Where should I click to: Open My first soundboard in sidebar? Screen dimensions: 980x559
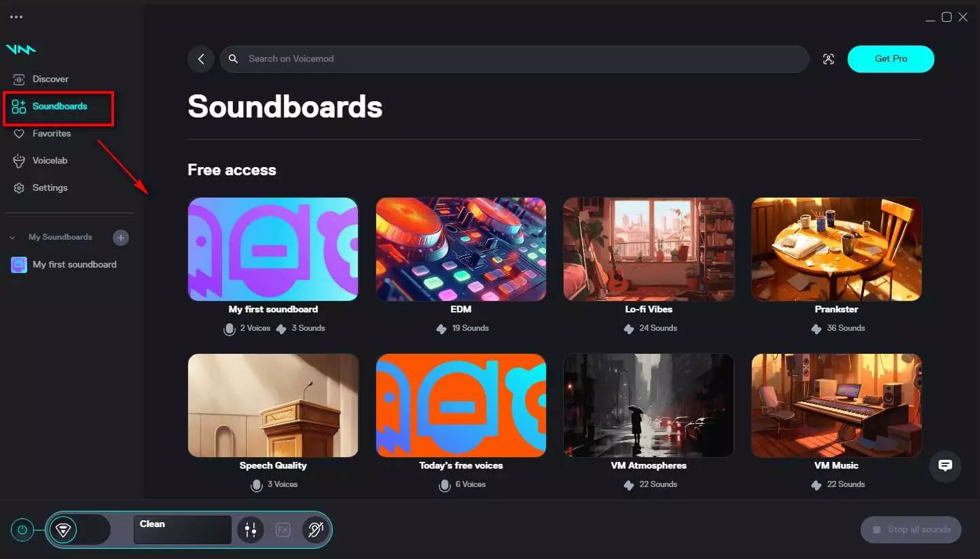coord(65,264)
